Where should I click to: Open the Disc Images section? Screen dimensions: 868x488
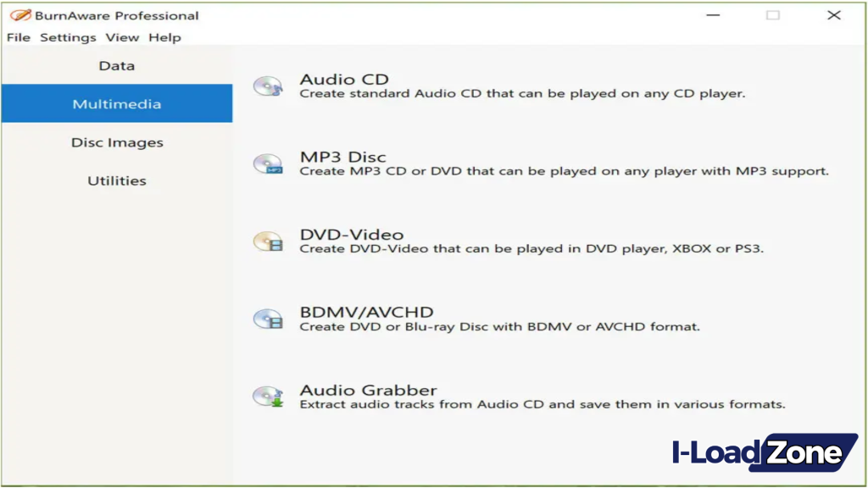pos(116,141)
